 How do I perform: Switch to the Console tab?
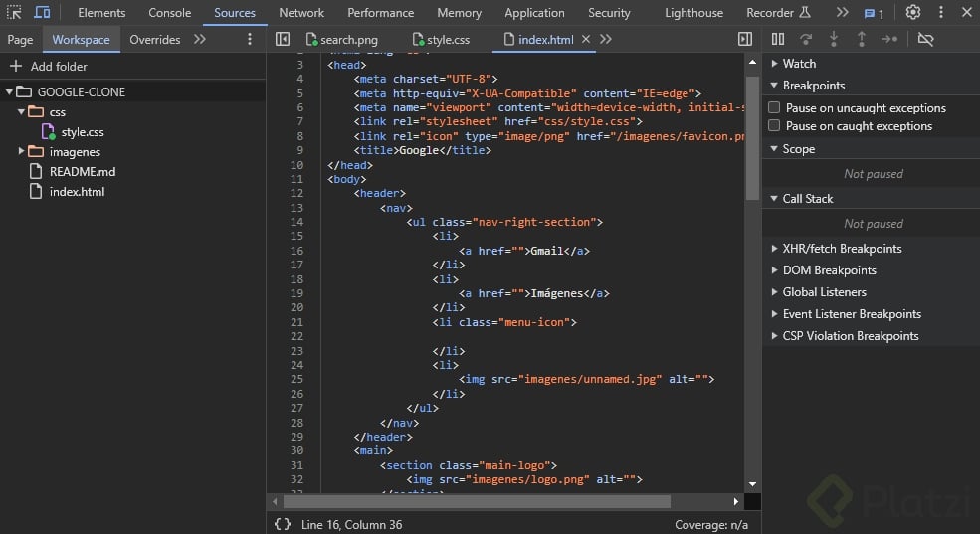tap(169, 13)
